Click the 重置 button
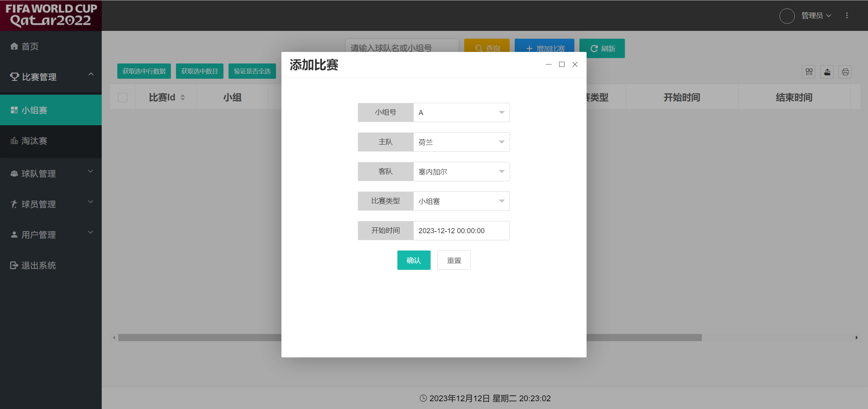 point(454,260)
